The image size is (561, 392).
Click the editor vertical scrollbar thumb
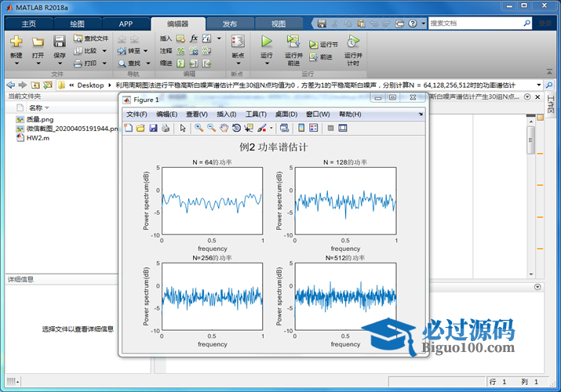click(x=531, y=140)
